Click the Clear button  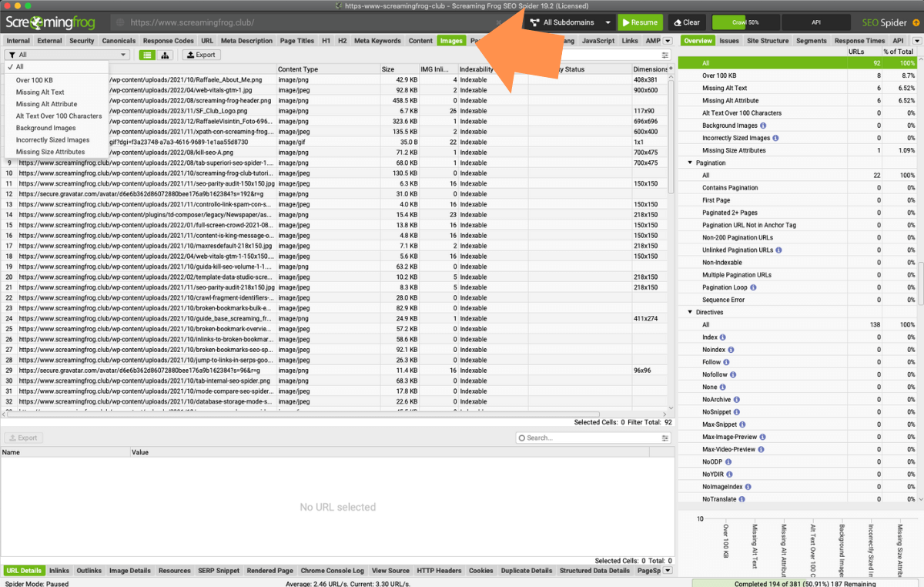[685, 22]
